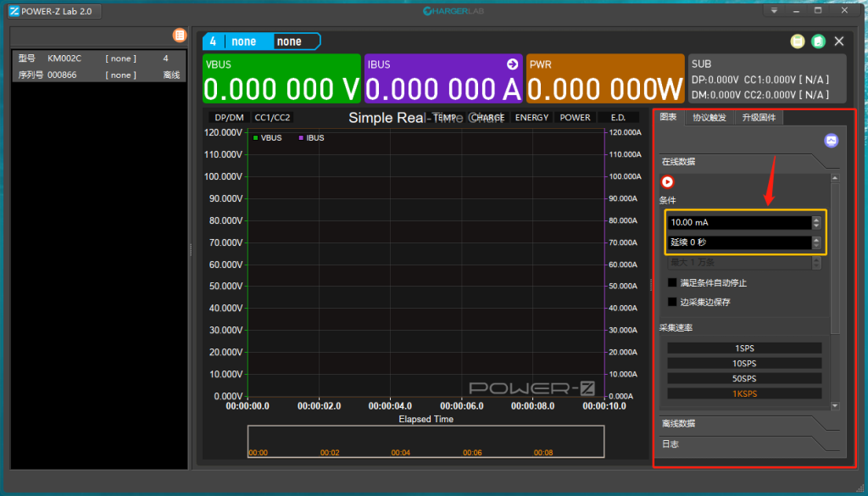
Task: Click the POWER-Z Lab app logo icon
Action: 14,11
